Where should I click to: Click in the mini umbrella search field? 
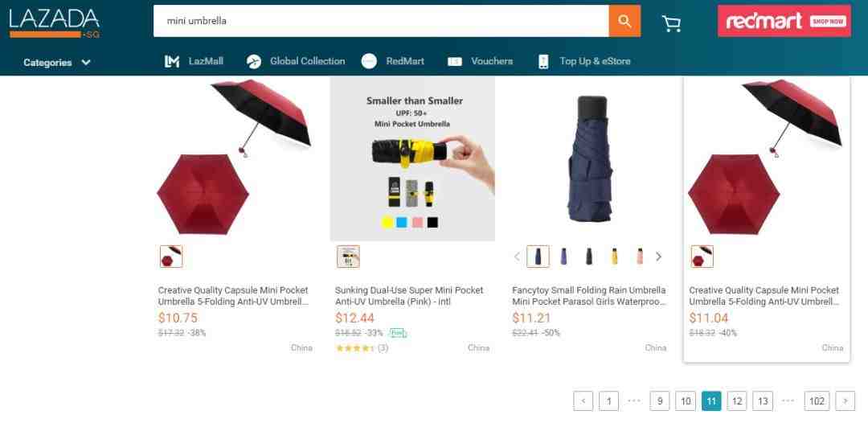coord(381,21)
